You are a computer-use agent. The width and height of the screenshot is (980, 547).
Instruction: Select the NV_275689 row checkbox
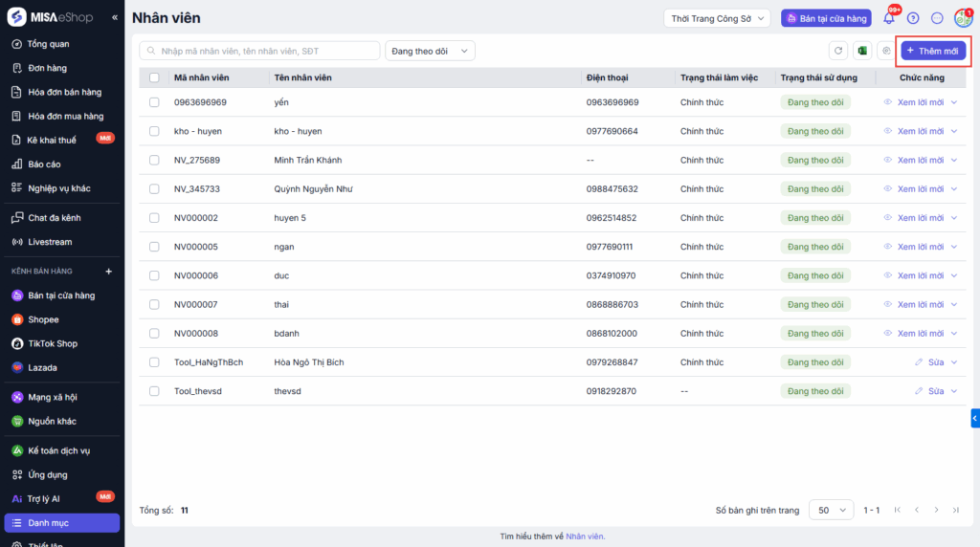(x=154, y=160)
